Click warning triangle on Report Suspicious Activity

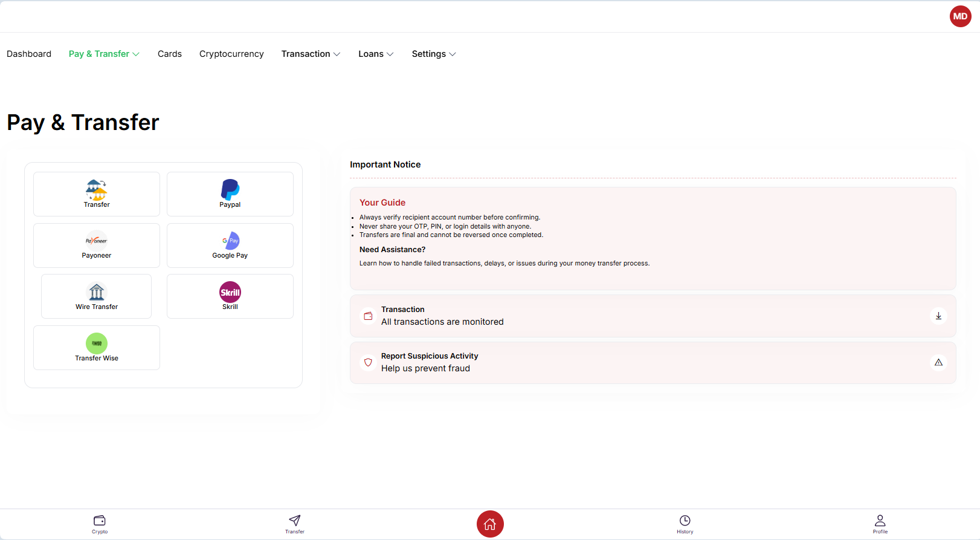click(x=938, y=362)
